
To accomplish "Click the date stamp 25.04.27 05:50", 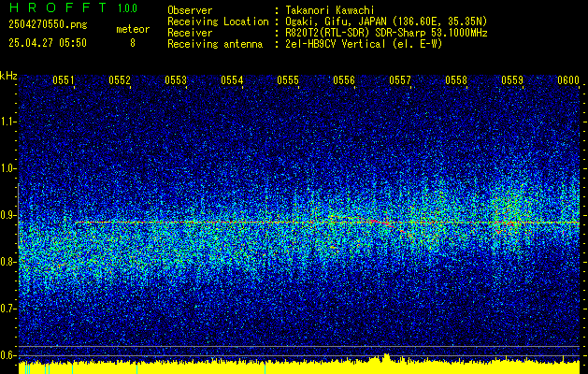I will (x=48, y=43).
